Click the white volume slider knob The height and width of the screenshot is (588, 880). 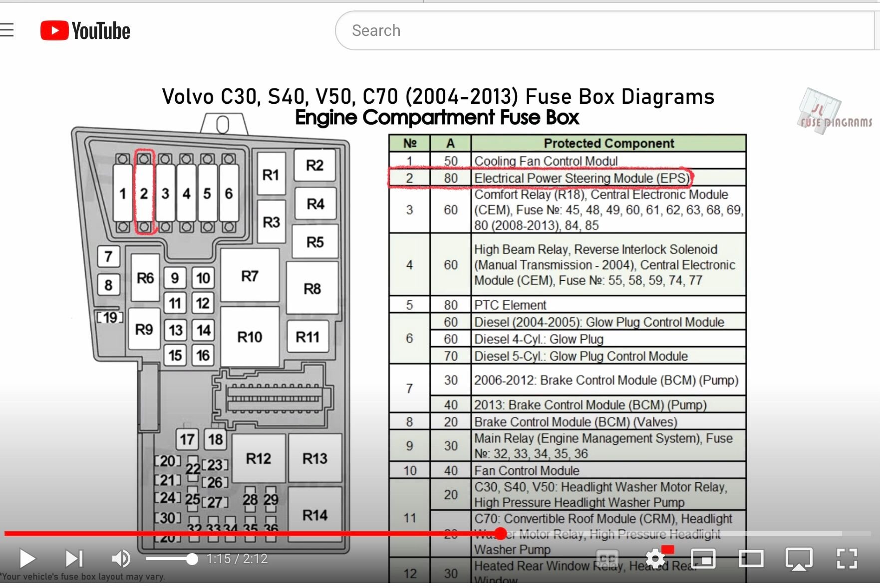pyautogui.click(x=192, y=559)
